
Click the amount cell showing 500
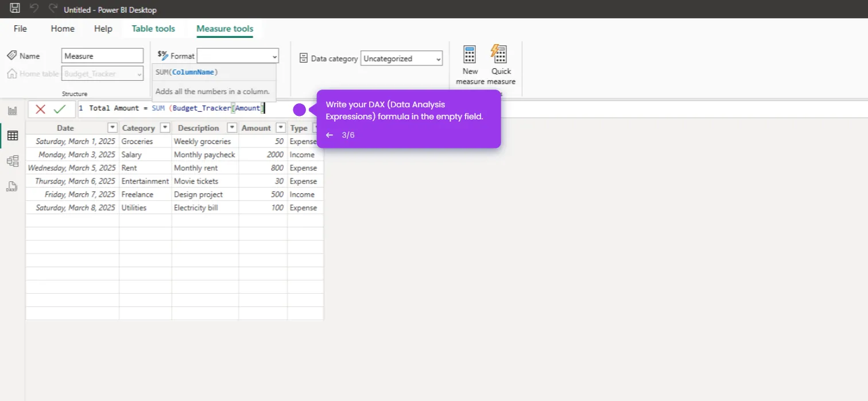pyautogui.click(x=263, y=194)
